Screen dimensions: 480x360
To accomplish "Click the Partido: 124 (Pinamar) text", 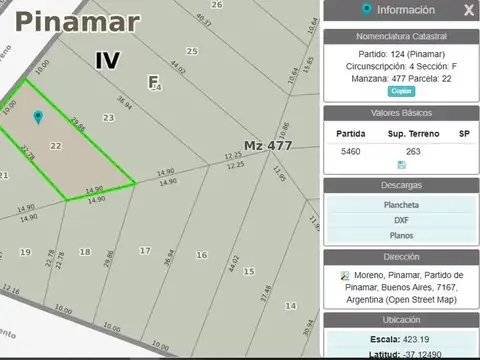I will tap(401, 54).
